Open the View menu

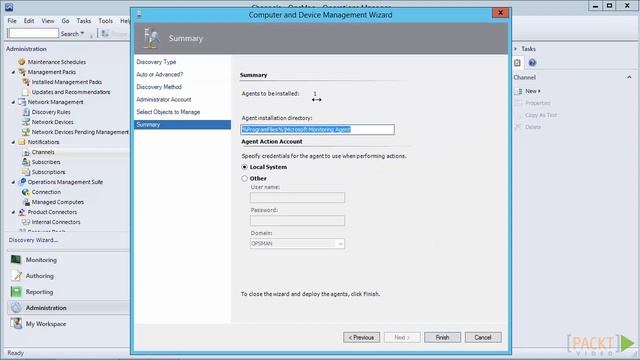coord(47,21)
